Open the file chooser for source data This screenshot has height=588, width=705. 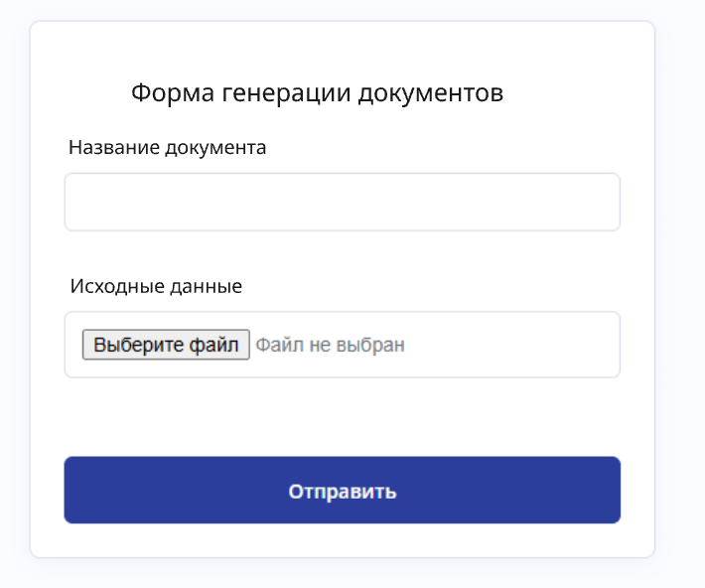point(166,346)
